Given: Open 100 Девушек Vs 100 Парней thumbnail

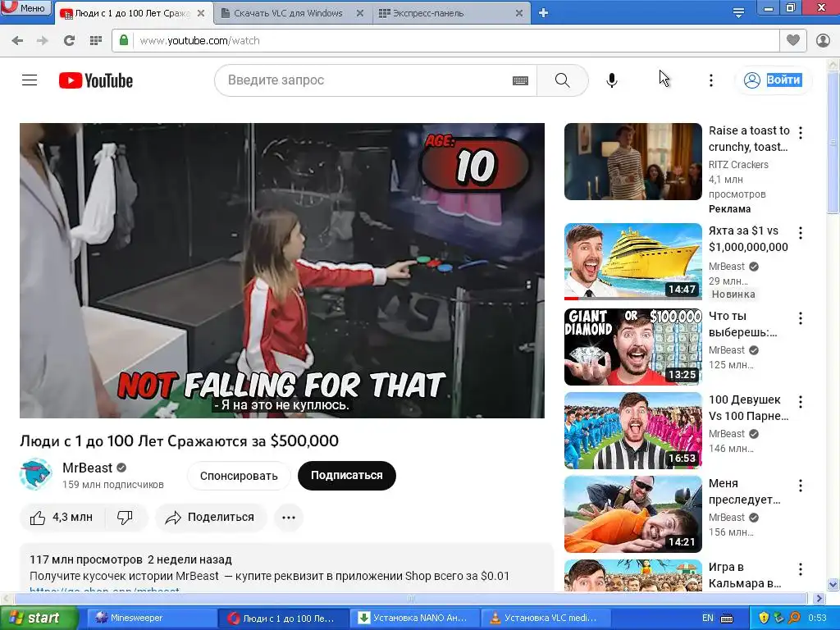Looking at the screenshot, I should (x=632, y=431).
